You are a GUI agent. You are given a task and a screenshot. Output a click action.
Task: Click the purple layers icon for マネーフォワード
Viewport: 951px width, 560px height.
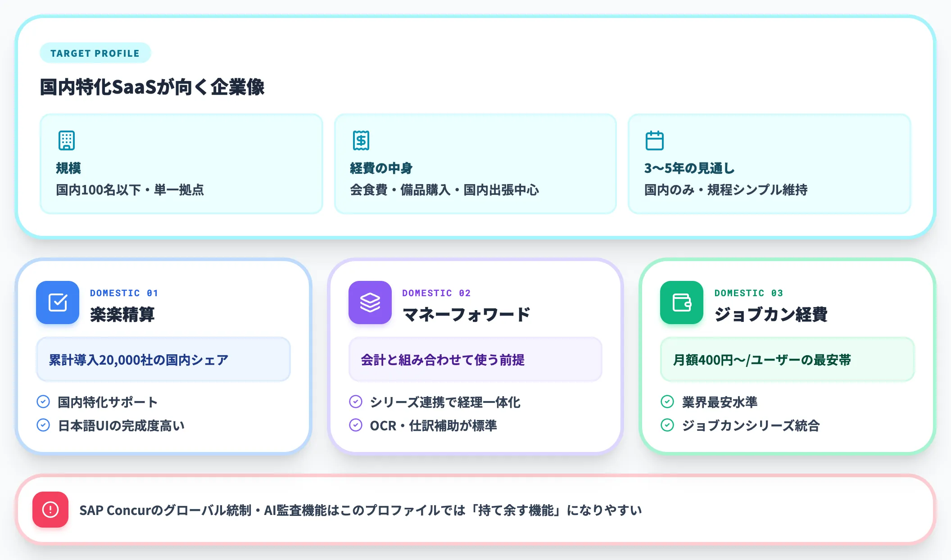pyautogui.click(x=370, y=303)
